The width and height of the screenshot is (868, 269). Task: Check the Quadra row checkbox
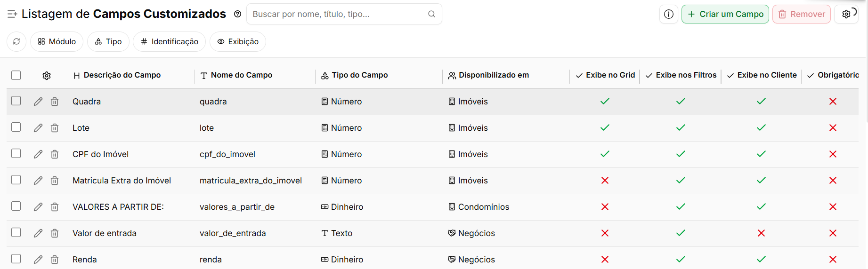click(16, 101)
